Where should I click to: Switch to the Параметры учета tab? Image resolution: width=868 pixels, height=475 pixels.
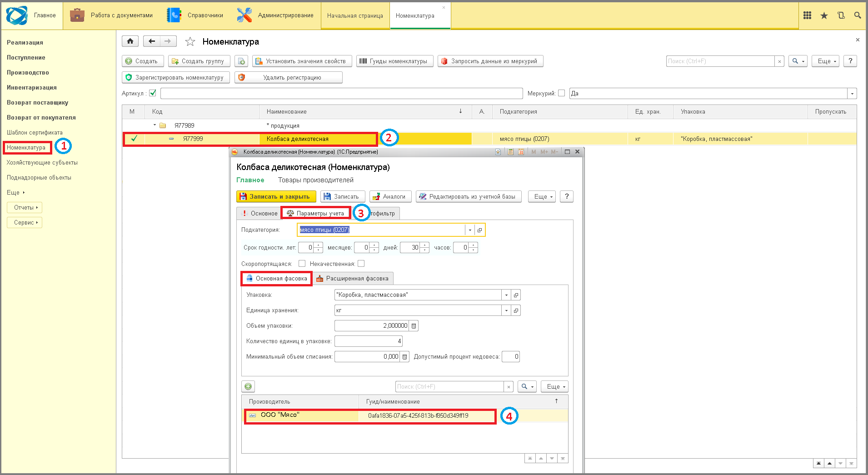tap(315, 213)
